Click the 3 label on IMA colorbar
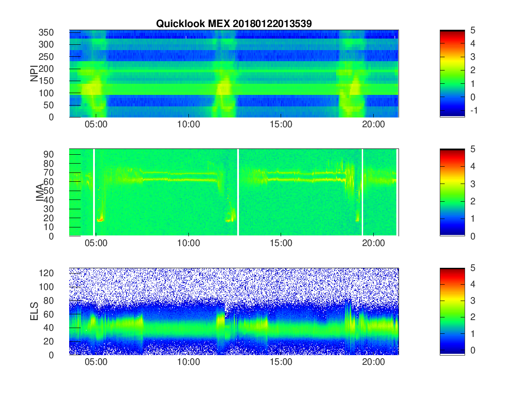 click(472, 184)
